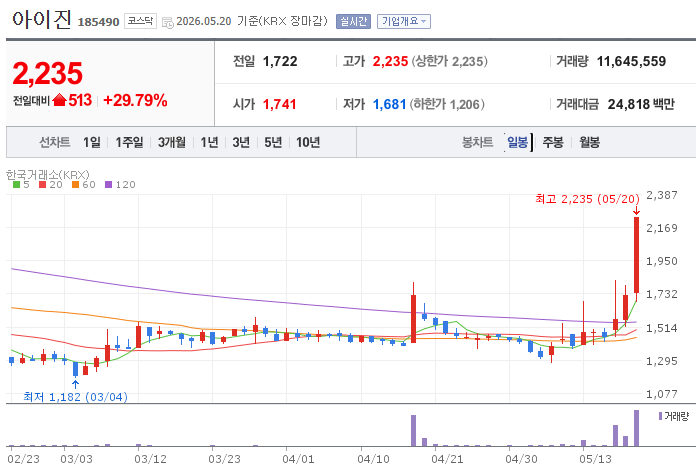Click the current price 2,235
Image resolution: width=696 pixels, height=470 pixels.
pyautogui.click(x=47, y=73)
